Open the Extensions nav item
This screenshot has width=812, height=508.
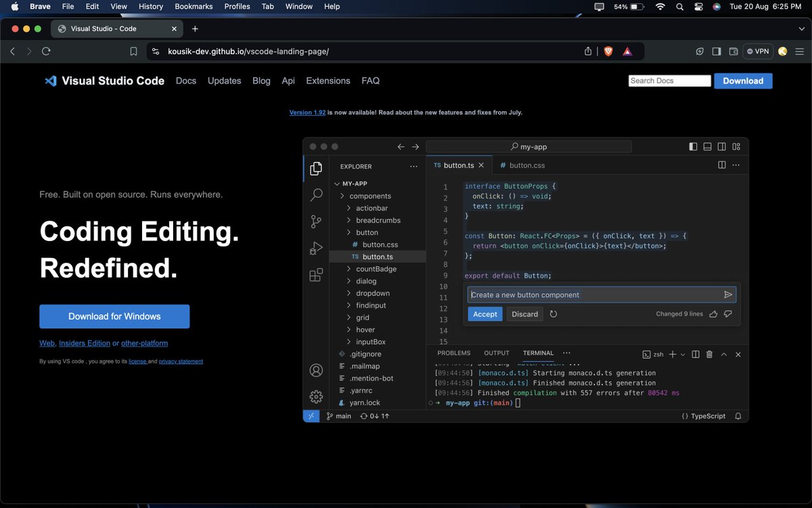[328, 81]
